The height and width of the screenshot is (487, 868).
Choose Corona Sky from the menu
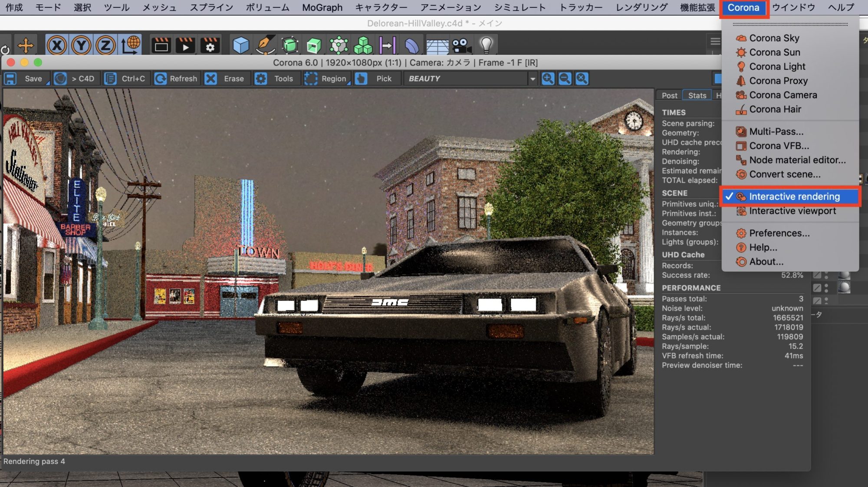(x=774, y=38)
